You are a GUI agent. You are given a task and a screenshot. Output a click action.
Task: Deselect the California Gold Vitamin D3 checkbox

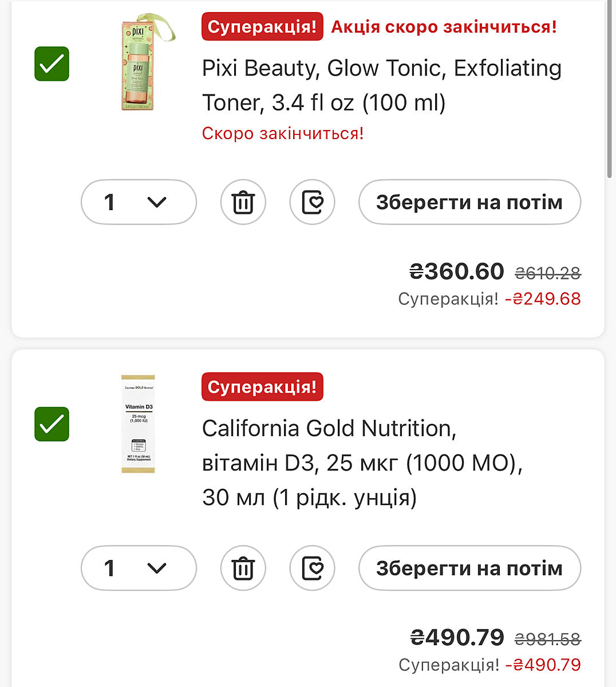pyautogui.click(x=52, y=424)
